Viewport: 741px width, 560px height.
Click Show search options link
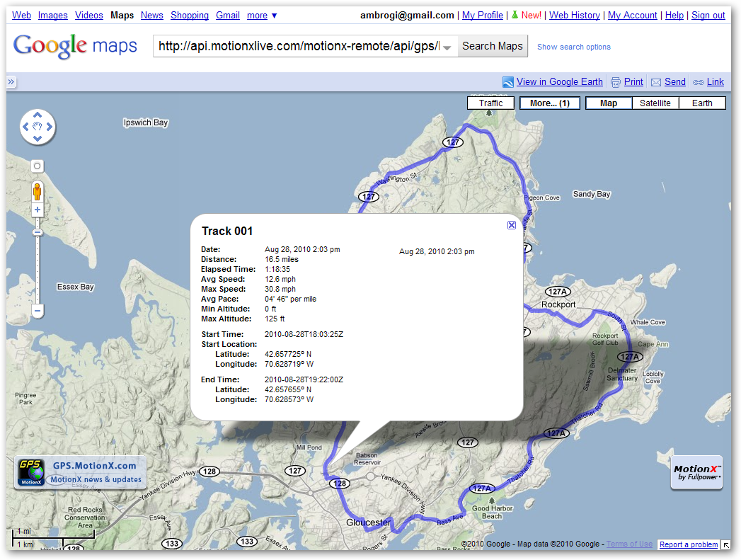click(x=574, y=47)
